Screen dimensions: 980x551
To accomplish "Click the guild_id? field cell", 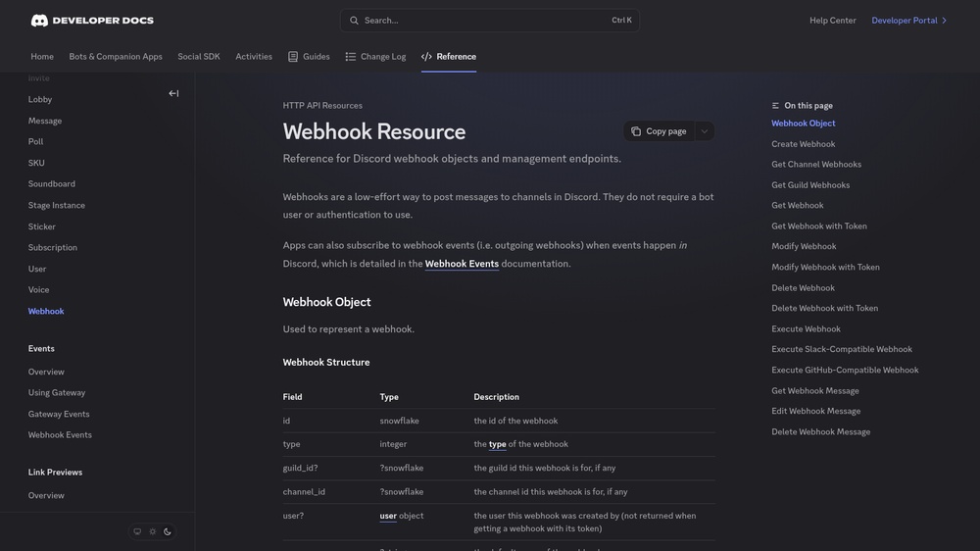I will point(300,468).
